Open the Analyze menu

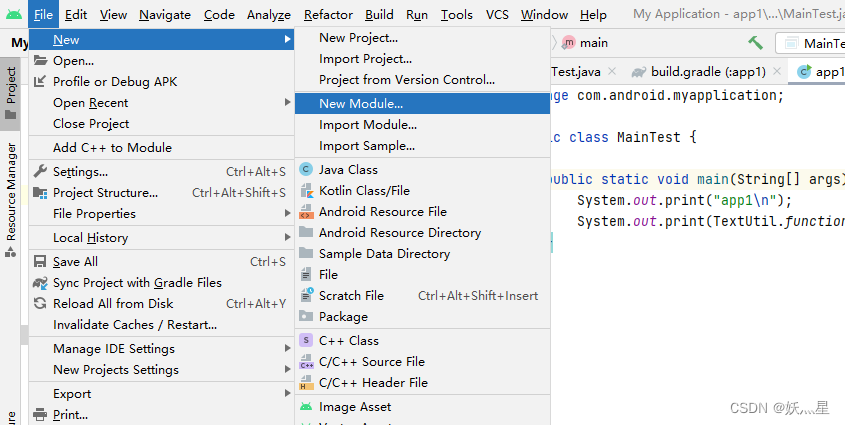(x=269, y=15)
